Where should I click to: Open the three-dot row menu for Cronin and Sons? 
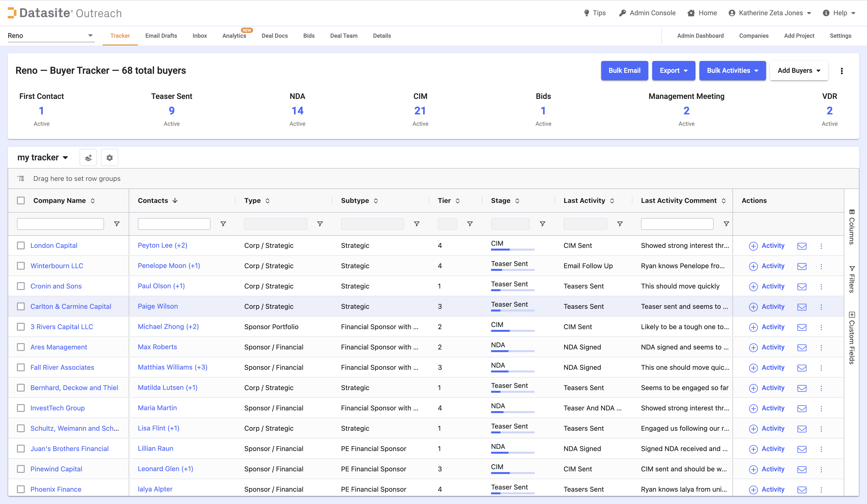pyautogui.click(x=821, y=287)
